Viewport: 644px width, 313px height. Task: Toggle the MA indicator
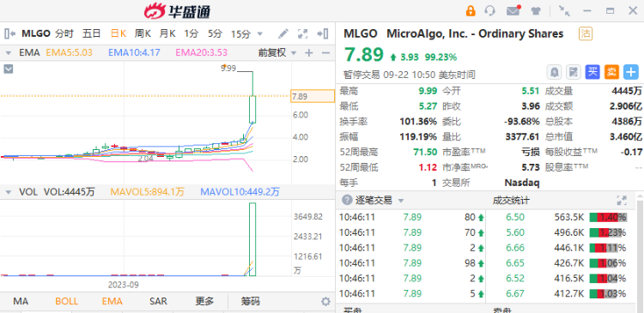point(21,302)
